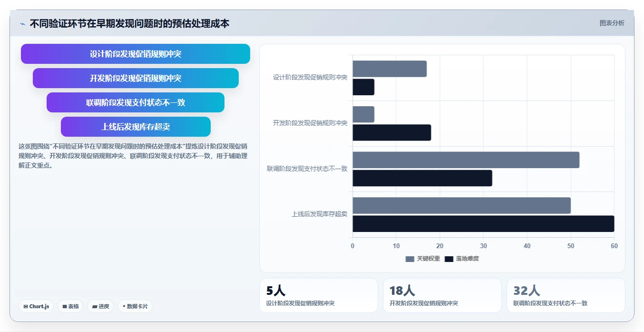
Task: Click the chart title 不同验证环节在早期发现问题时的预估处理成本
Action: tap(129, 23)
